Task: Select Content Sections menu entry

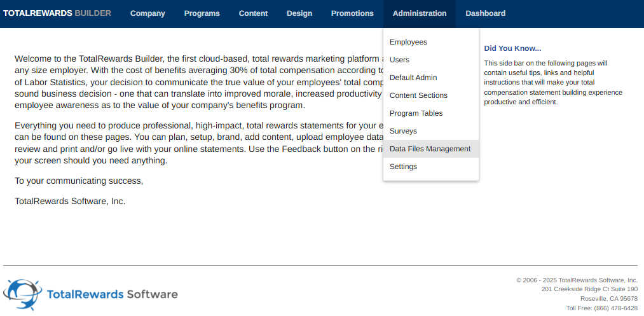Action: point(431,95)
